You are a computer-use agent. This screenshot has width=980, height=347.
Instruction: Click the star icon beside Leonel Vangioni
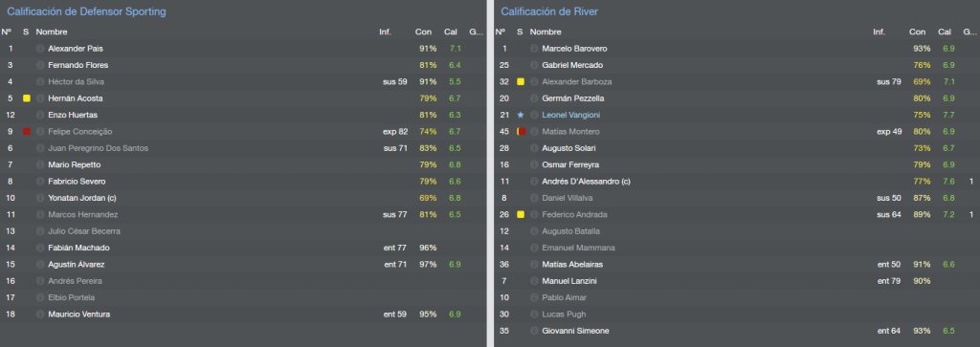tap(520, 115)
